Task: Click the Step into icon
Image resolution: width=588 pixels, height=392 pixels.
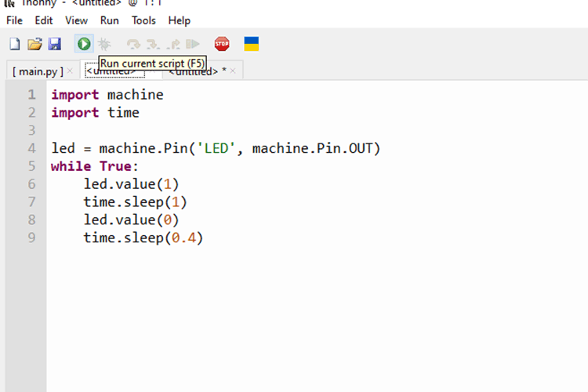Action: (153, 44)
